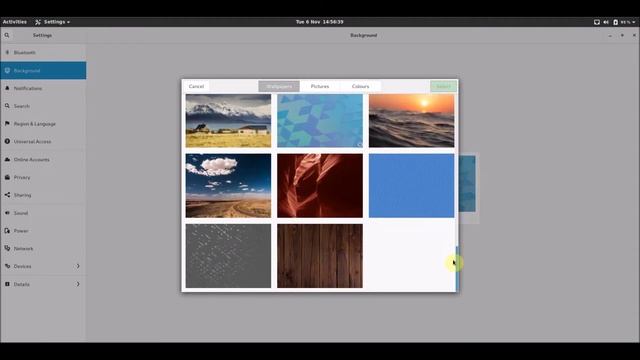Choose the snowy mountain farmhouse wallpaper
The image size is (640, 360).
point(228,120)
